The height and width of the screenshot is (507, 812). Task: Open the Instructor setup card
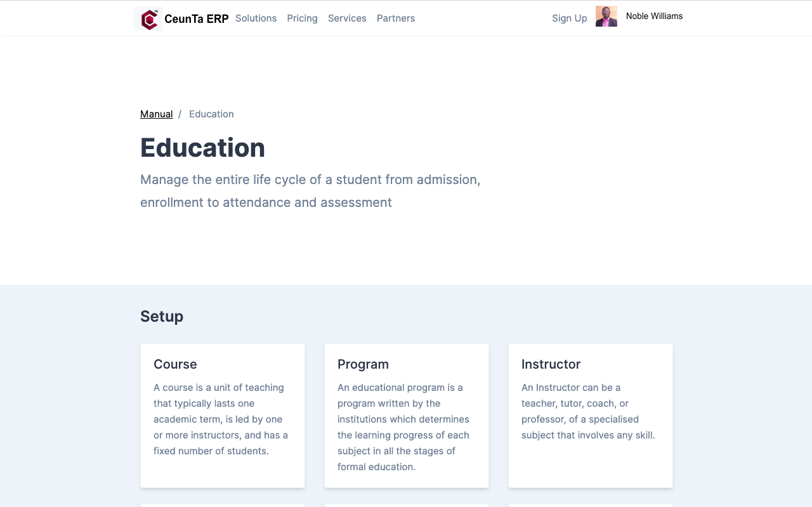pyautogui.click(x=590, y=416)
